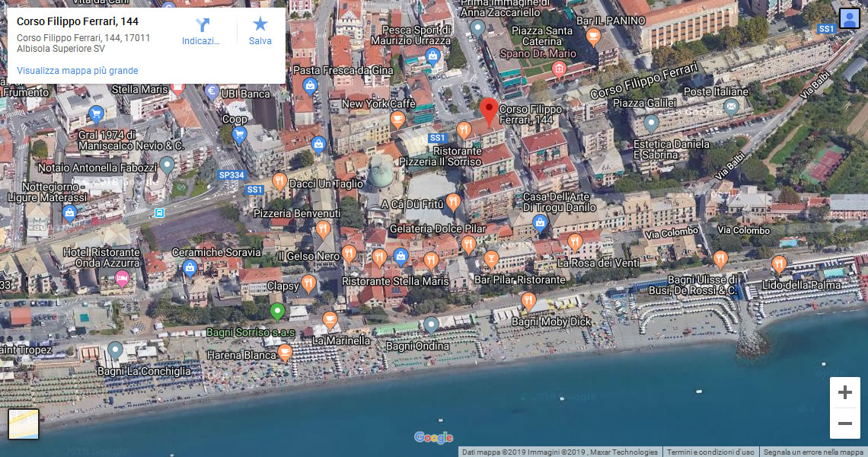This screenshot has height=457, width=868.
Task: Zoom out with the minus button
Action: pos(844,423)
